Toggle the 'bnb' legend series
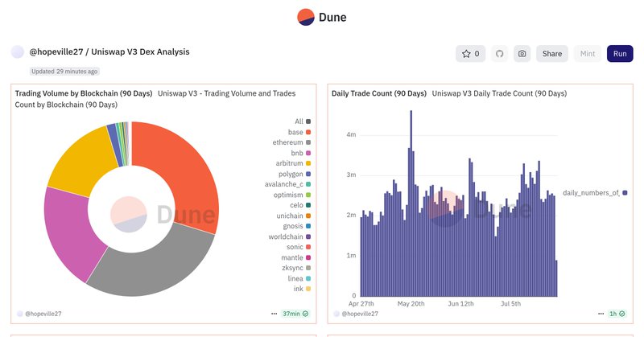644x337 pixels. tap(300, 153)
